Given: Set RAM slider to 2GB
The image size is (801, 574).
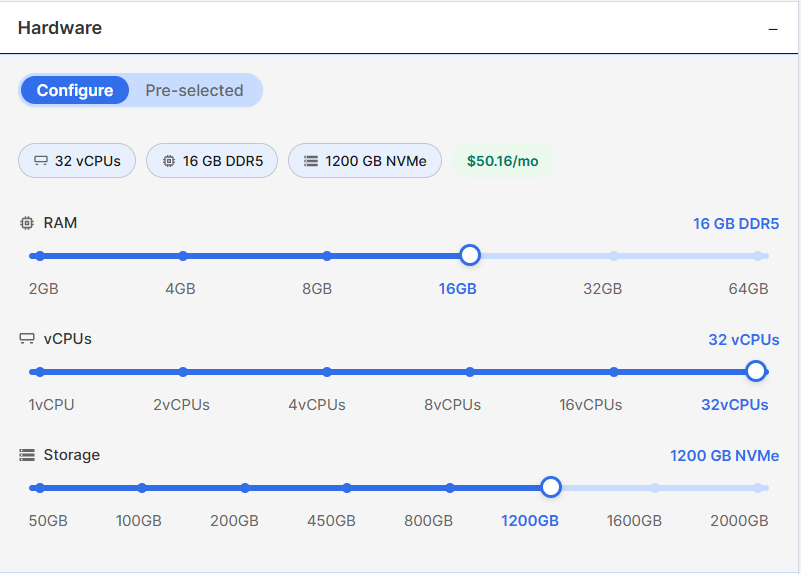Looking at the screenshot, I should tap(40, 256).
